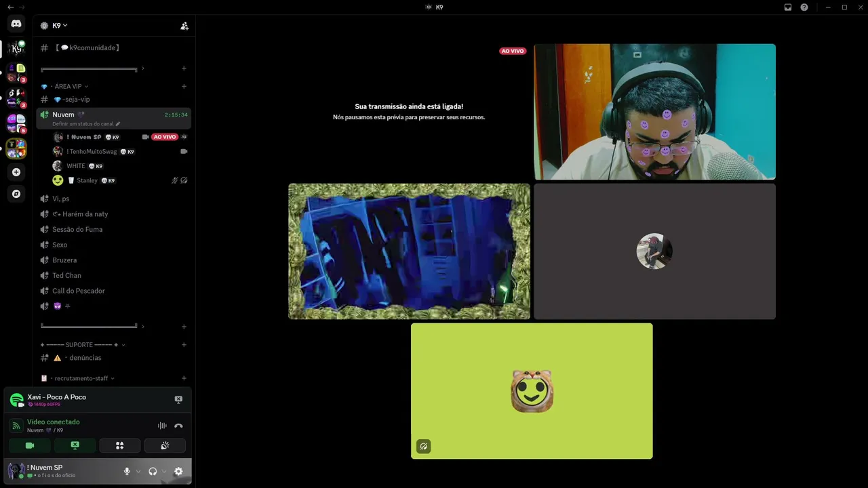The height and width of the screenshot is (488, 868).
Task: Focus the blue gold-framed video tile
Action: [409, 251]
